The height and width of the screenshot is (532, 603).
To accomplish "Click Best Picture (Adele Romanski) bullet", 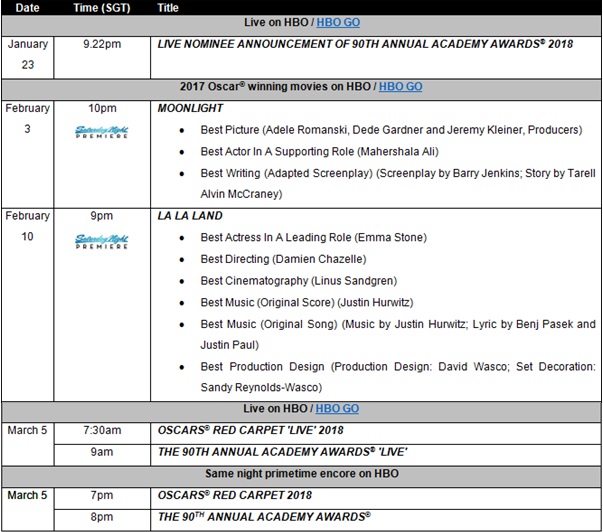I will click(391, 130).
